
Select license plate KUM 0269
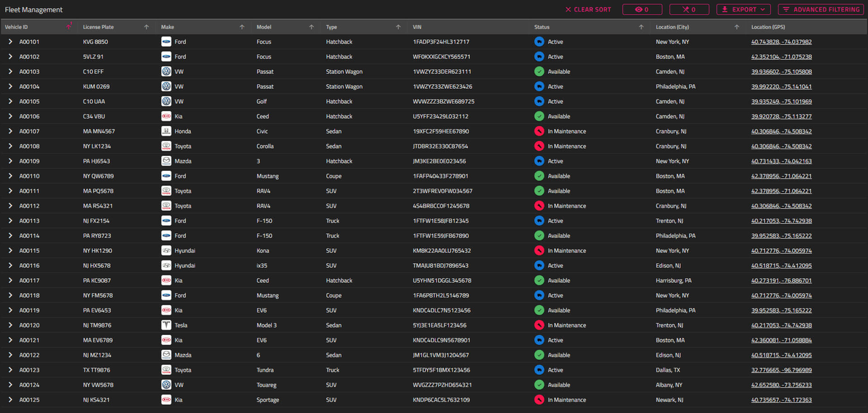pyautogui.click(x=96, y=86)
